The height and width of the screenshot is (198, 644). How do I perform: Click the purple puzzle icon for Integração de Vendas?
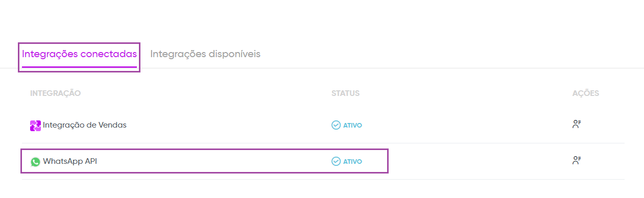click(x=35, y=126)
